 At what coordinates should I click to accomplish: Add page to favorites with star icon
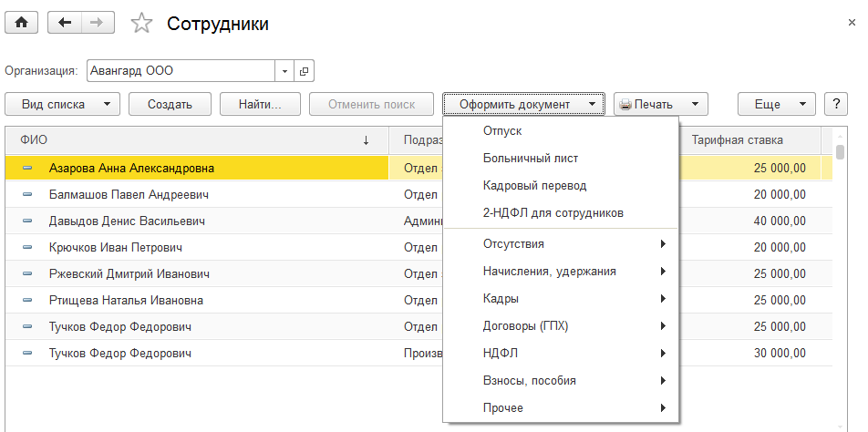click(x=141, y=24)
